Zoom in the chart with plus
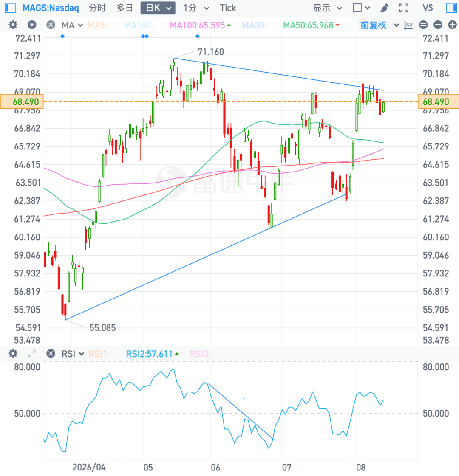 (x=452, y=25)
